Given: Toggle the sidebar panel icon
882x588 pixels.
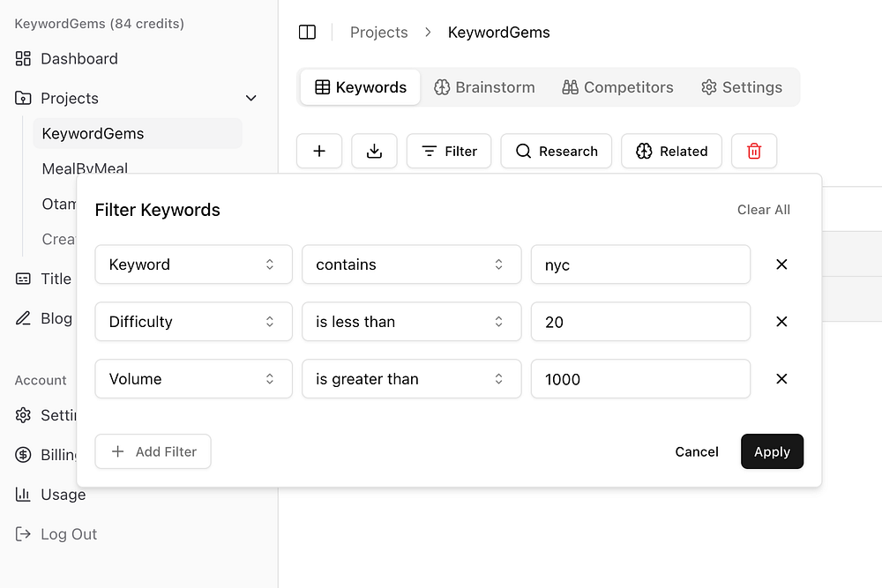Looking at the screenshot, I should pos(307,33).
